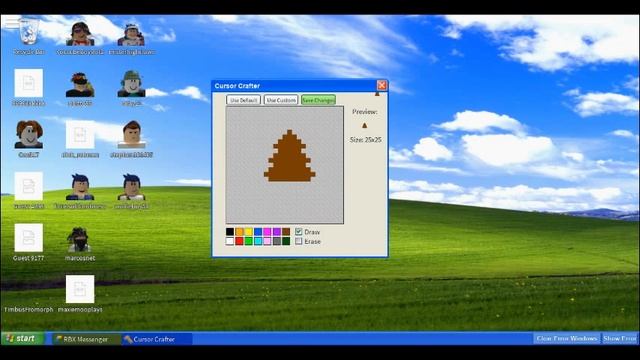Save cursor with Save Changes button
Screen dimensions: 640x360
coord(318,100)
